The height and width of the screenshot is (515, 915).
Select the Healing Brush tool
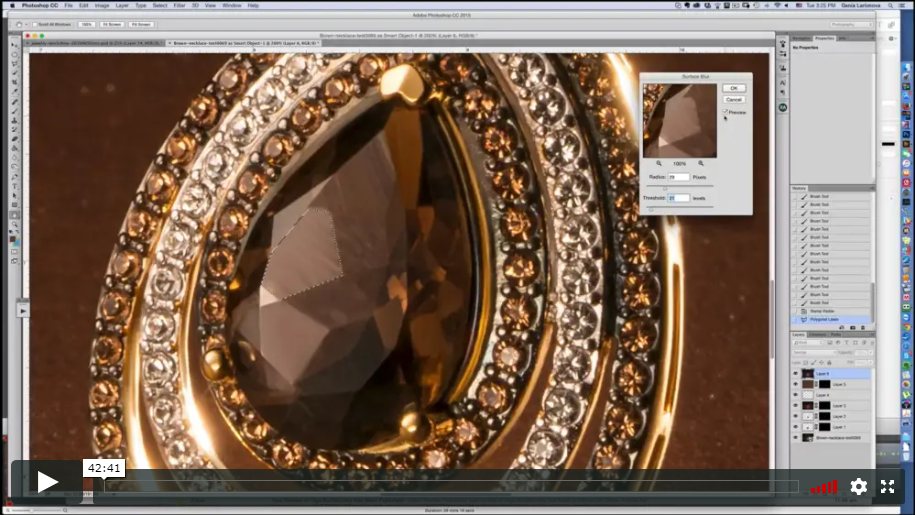pos(15,101)
